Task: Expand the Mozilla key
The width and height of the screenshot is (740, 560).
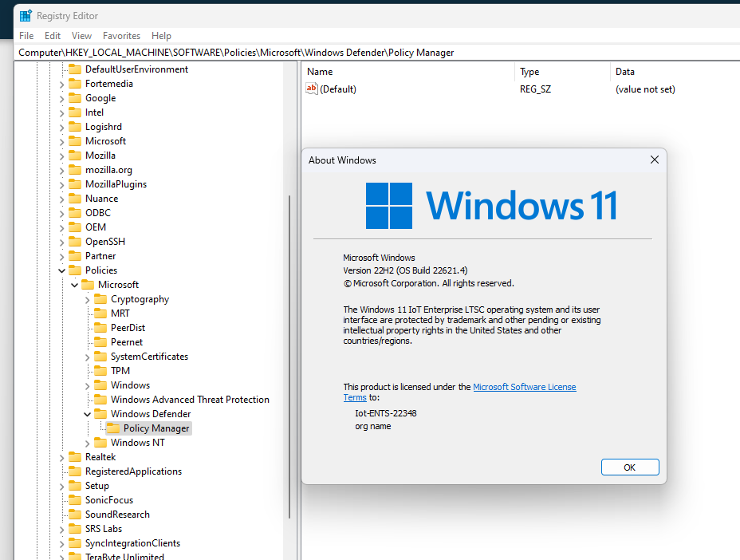Action: 62,156
